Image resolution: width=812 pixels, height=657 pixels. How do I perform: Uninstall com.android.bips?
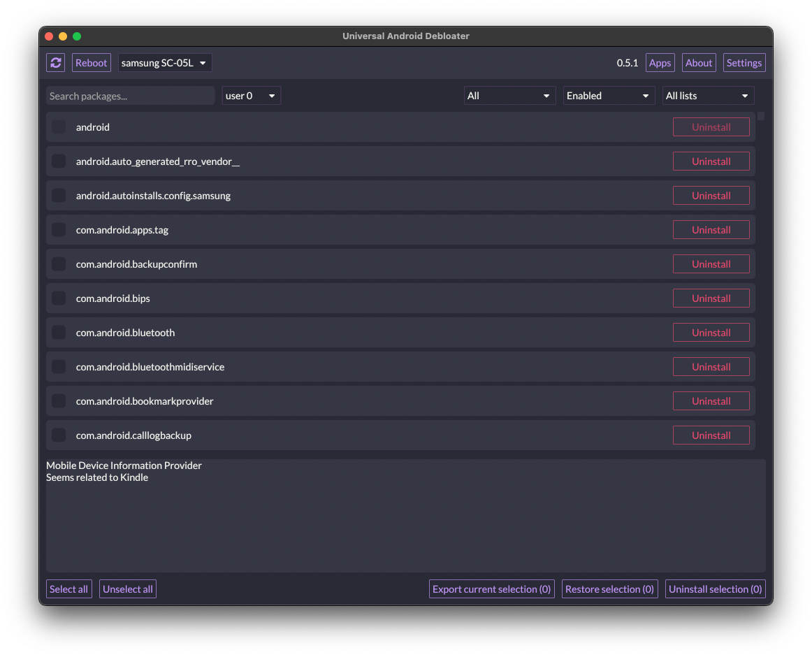(711, 298)
